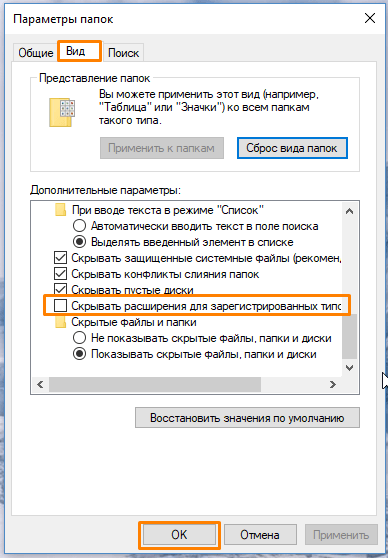This screenshot has height=558, width=388.
Task: Select Выделять введенный элемент в списке
Action: (x=79, y=242)
